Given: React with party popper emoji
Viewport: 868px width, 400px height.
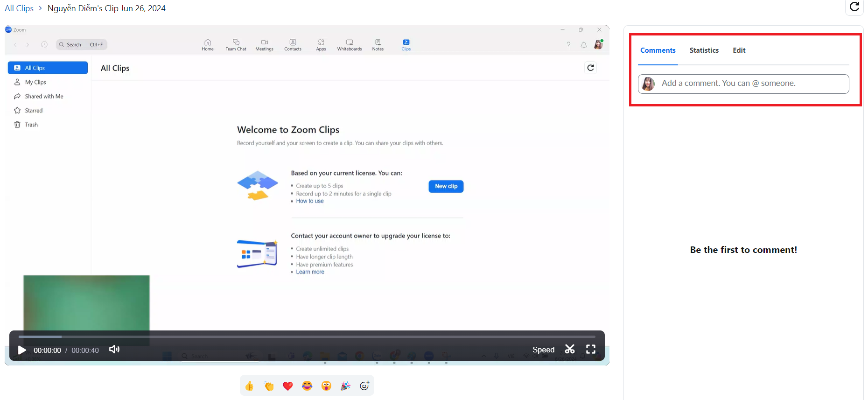Looking at the screenshot, I should point(345,386).
